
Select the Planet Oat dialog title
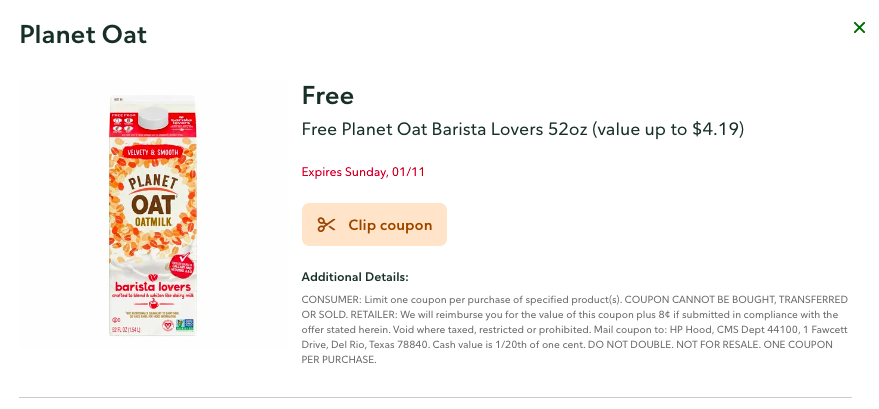click(84, 35)
